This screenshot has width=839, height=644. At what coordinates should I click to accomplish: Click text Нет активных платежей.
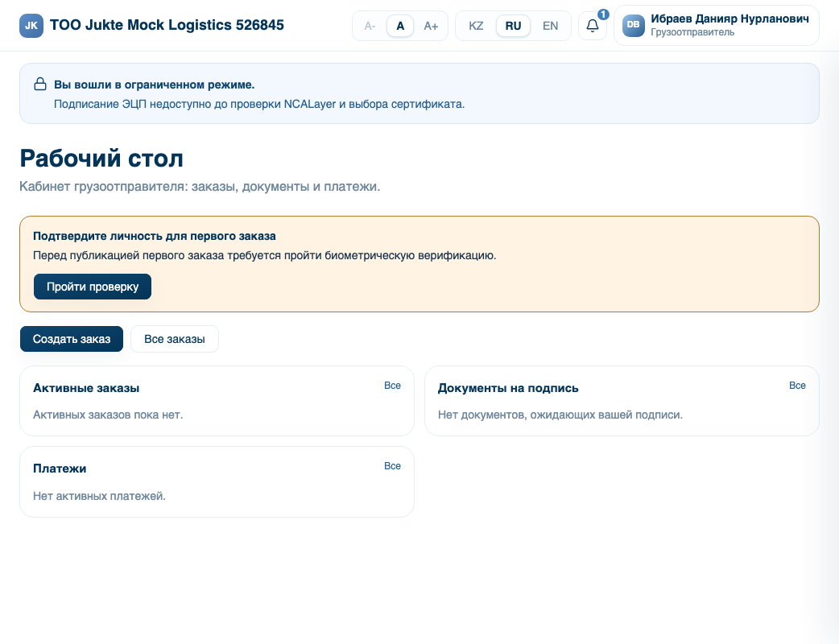100,496
